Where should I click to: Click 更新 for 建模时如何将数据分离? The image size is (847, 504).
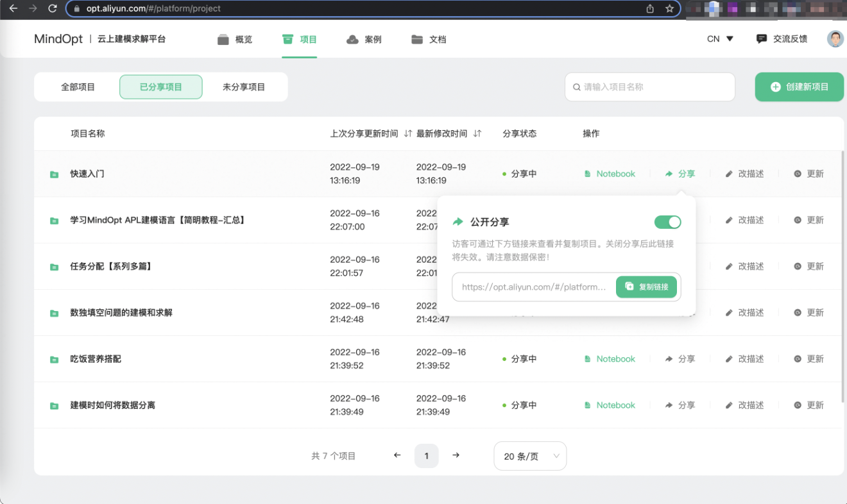pos(809,405)
